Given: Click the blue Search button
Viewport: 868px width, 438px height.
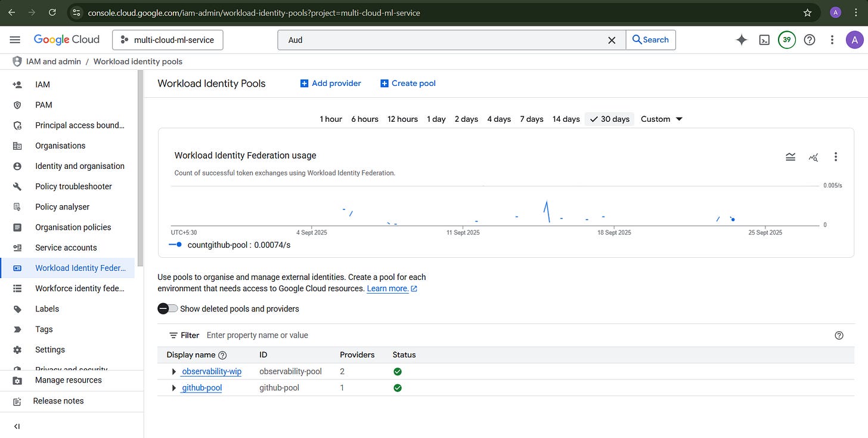Looking at the screenshot, I should click(650, 40).
